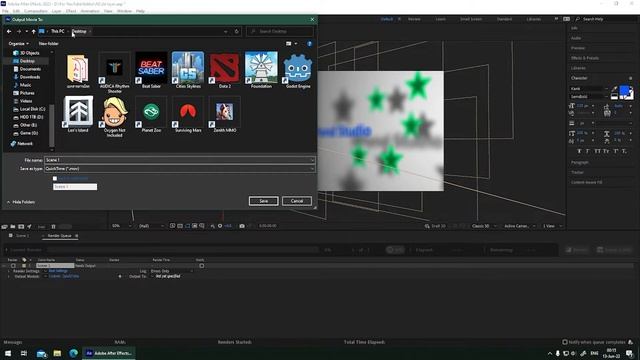Open the Effects & Presets panel
The height and width of the screenshot is (360, 640).
585,58
